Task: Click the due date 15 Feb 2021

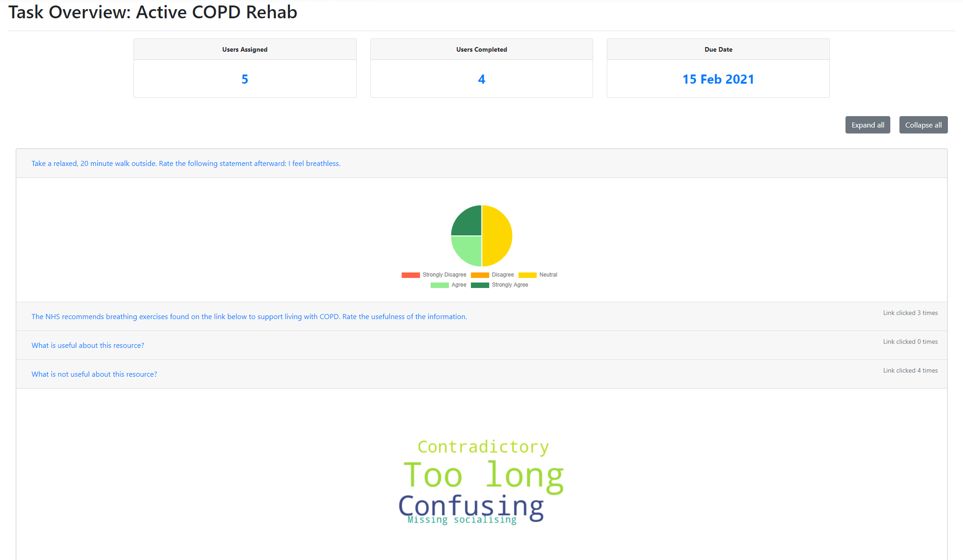Action: pyautogui.click(x=718, y=79)
